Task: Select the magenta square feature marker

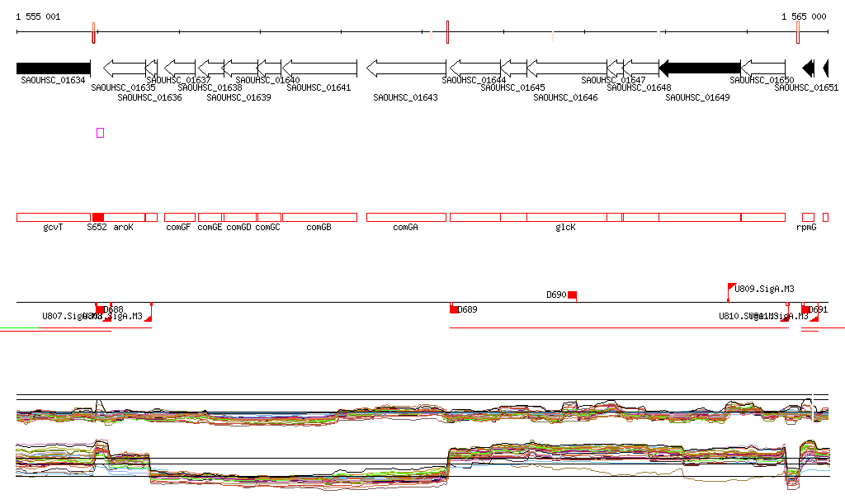Action: [x=100, y=133]
